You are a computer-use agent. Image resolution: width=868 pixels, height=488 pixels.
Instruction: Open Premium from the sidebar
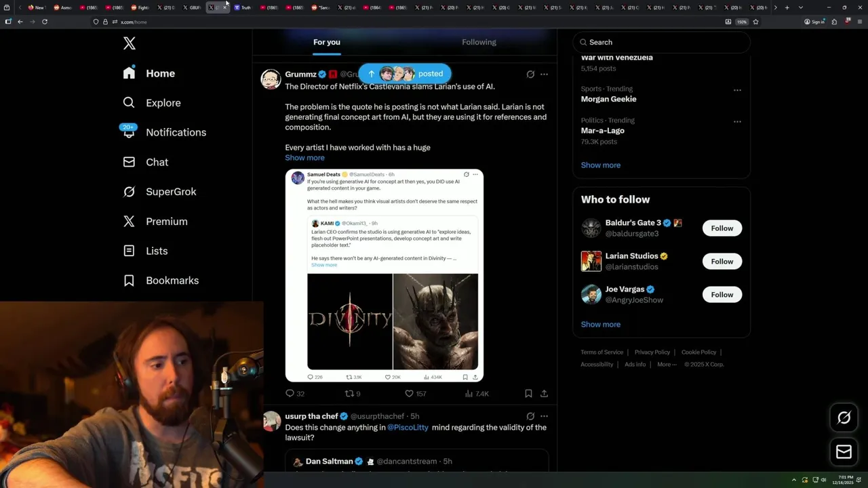pos(155,222)
